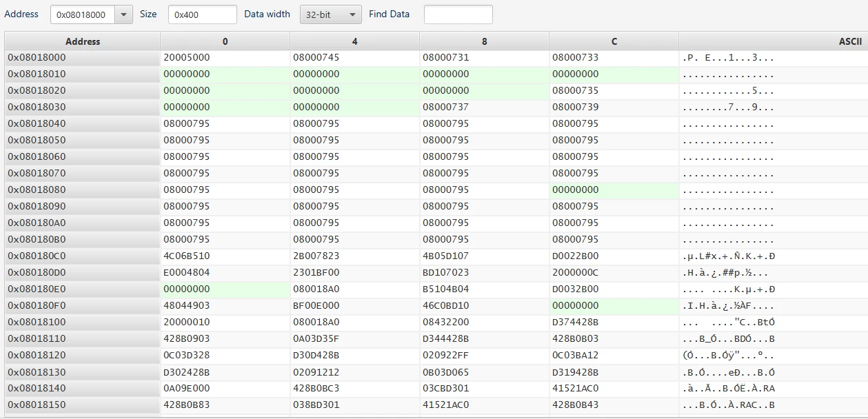
Task: Select the column header labeled 4
Action: point(355,41)
